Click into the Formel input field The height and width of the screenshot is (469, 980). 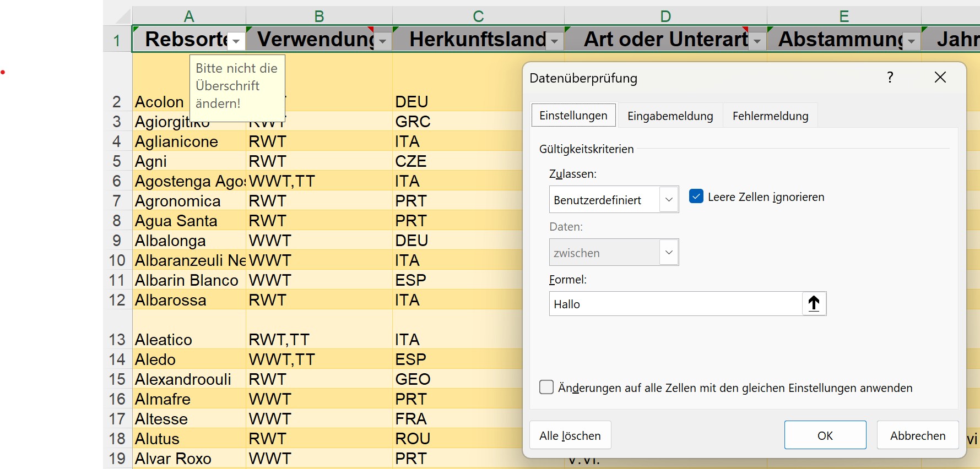(x=675, y=304)
